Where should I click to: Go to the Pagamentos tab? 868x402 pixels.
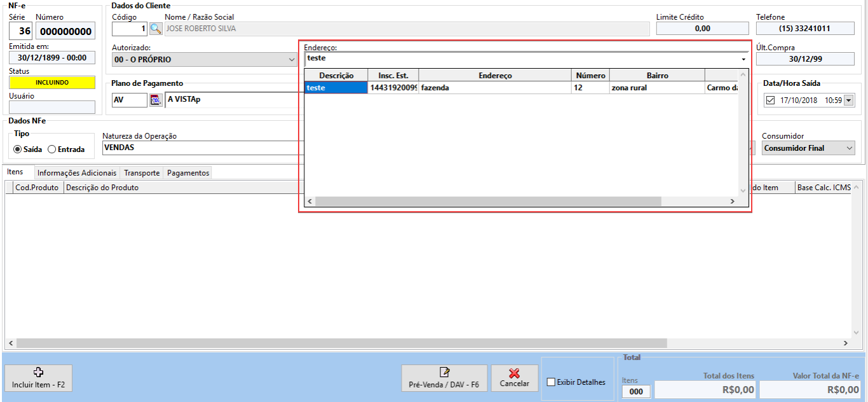187,173
